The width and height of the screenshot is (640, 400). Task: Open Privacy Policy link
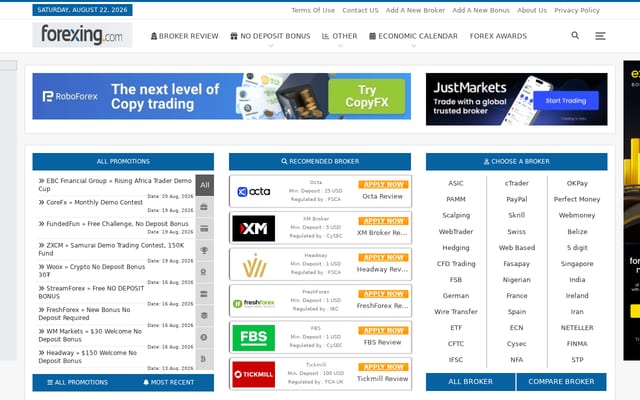point(577,10)
